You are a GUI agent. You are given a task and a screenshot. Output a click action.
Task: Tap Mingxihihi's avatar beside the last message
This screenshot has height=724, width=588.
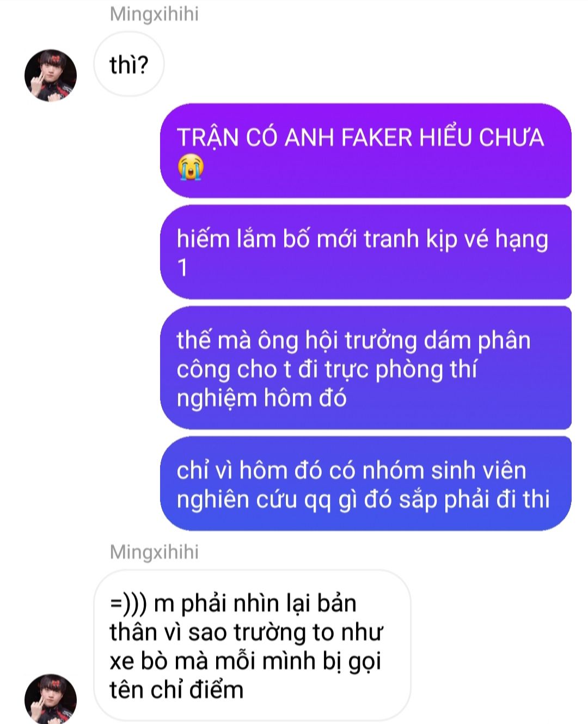coord(51,698)
